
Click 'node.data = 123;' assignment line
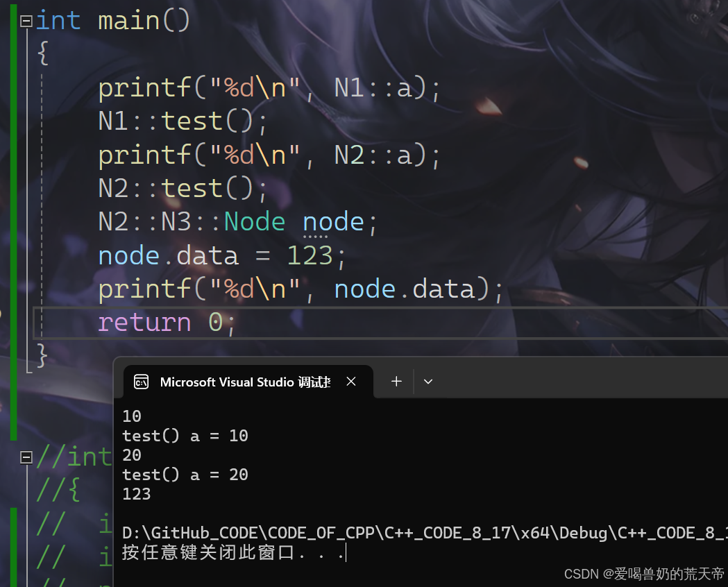pyautogui.click(x=222, y=255)
